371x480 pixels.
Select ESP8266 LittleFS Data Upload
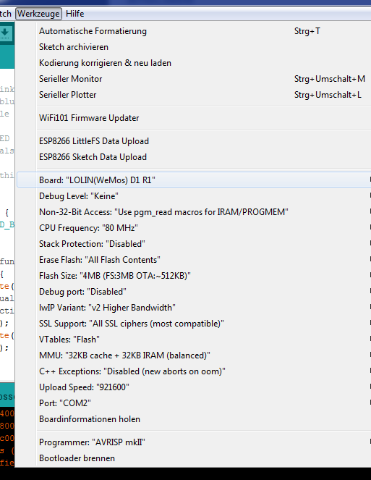pyautogui.click(x=193, y=141)
